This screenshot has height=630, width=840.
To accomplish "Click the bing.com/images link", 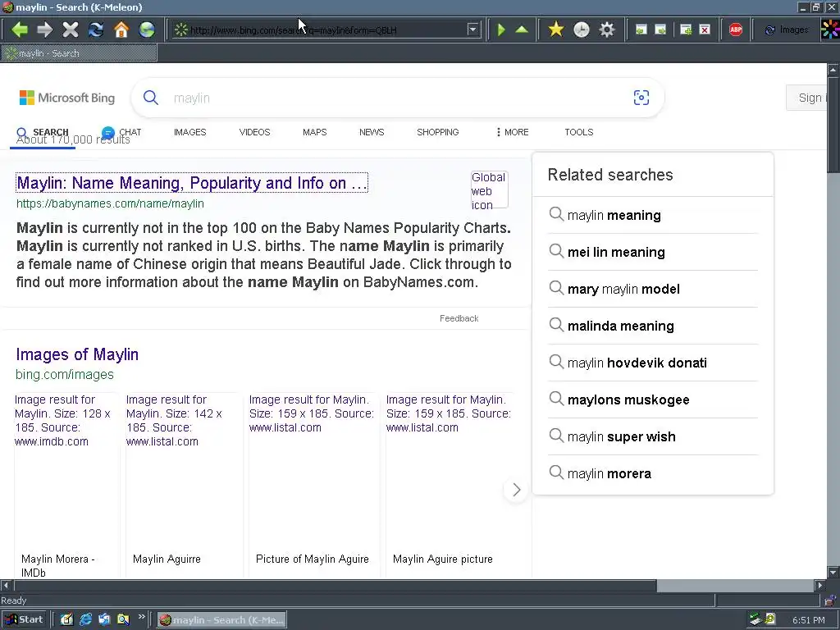I will point(65,374).
